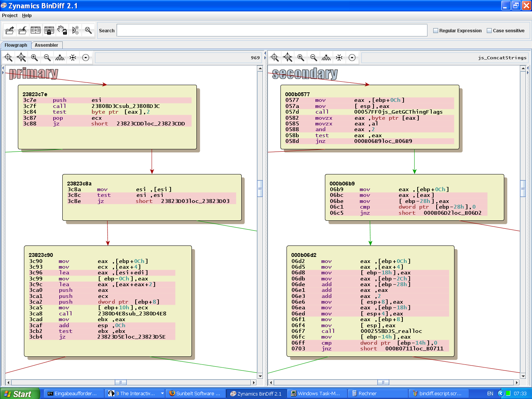Open a diff with the open-folder icon
Viewport: 532px width, 399px height.
(9, 30)
